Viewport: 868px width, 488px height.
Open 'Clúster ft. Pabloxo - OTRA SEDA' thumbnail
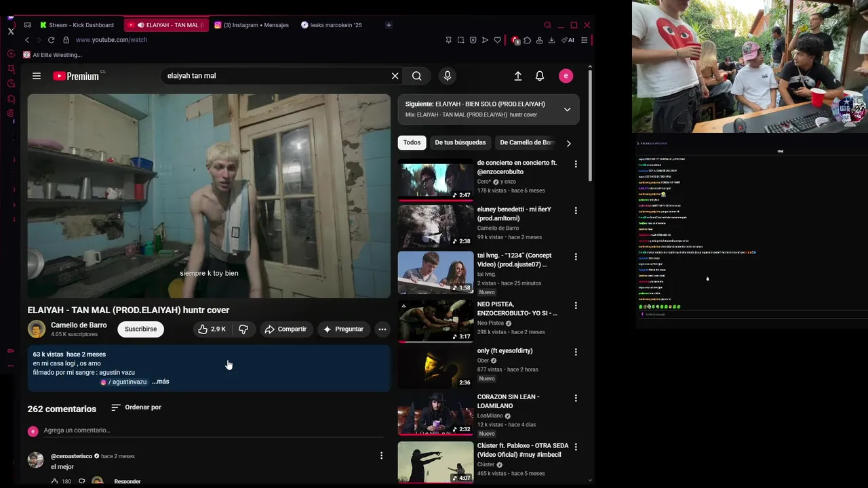[x=435, y=462]
